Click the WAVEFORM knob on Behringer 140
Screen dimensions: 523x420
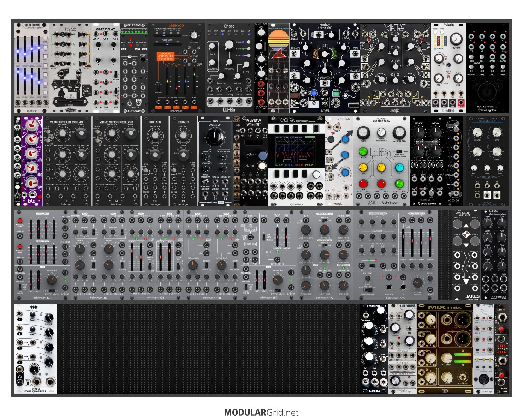(52, 281)
